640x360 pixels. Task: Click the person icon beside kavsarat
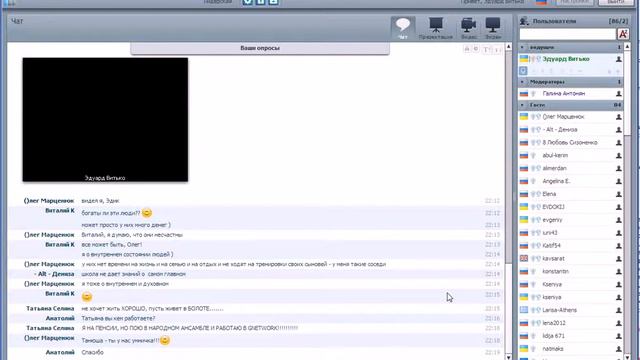point(619,259)
